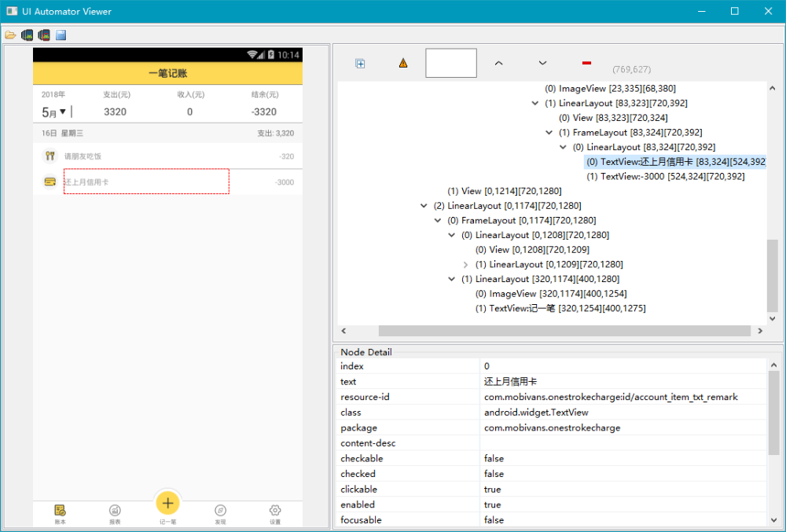Save the screenshot with floppy disk icon

point(61,35)
